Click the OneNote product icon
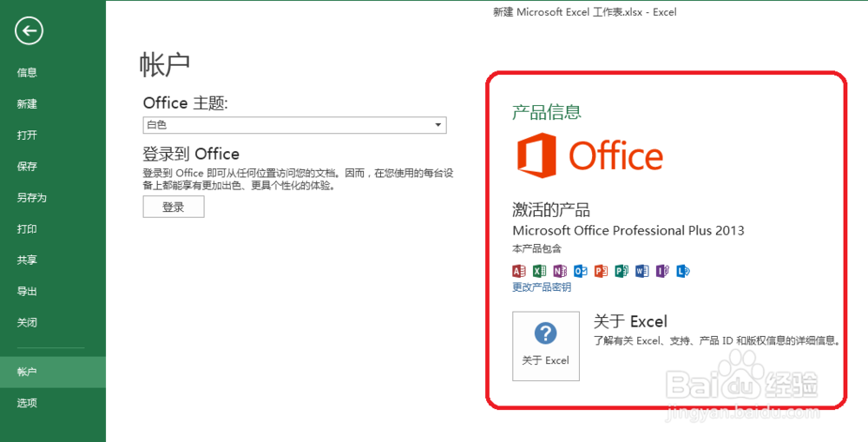868x442 pixels. 560,271
